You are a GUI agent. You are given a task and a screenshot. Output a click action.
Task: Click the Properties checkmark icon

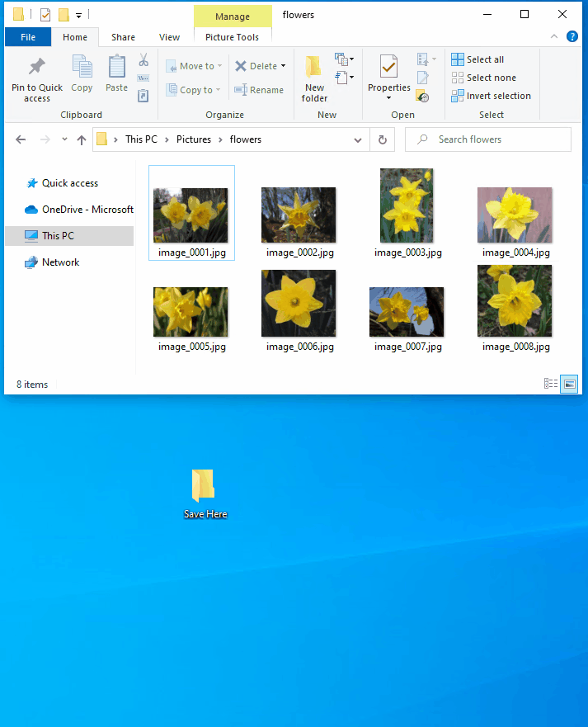click(388, 68)
